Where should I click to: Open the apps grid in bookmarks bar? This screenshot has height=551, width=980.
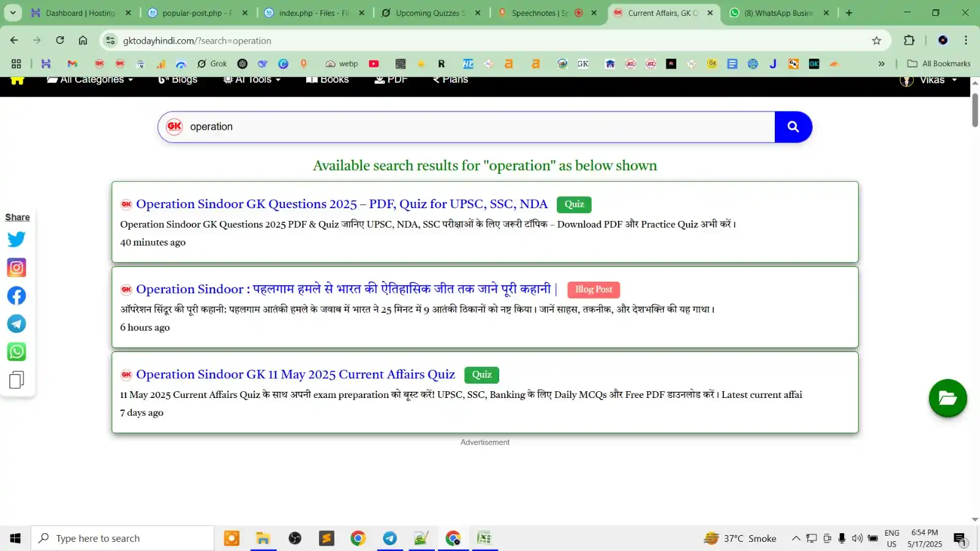pos(17,64)
